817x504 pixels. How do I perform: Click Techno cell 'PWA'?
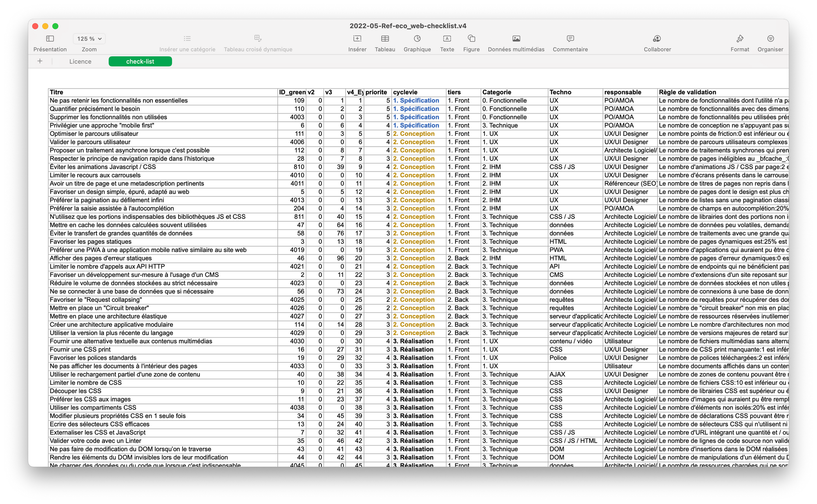pos(576,250)
